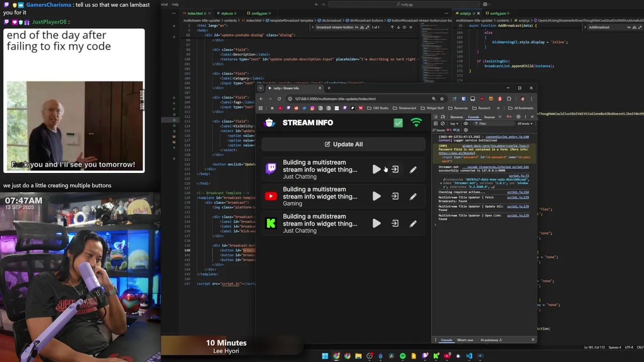Click the green Kick platform logo
The width and height of the screenshot is (644, 362).
tap(271, 223)
